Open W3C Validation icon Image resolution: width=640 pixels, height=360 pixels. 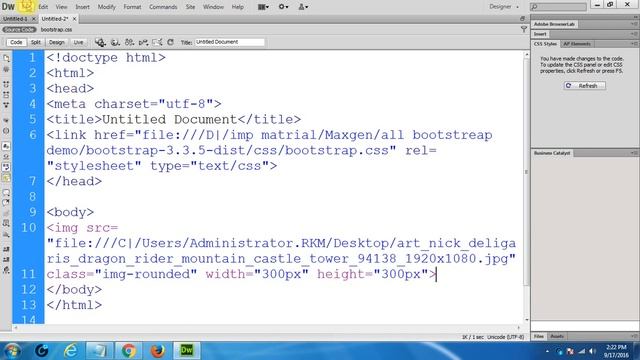click(143, 42)
